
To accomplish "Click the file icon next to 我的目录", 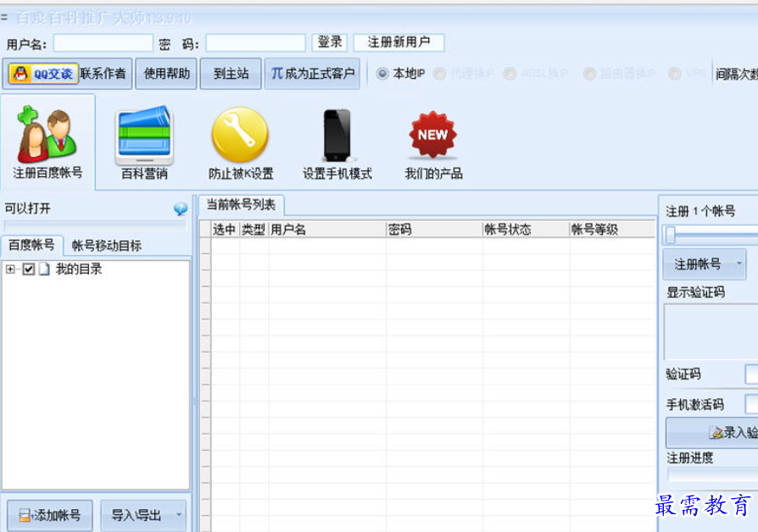I will [44, 269].
